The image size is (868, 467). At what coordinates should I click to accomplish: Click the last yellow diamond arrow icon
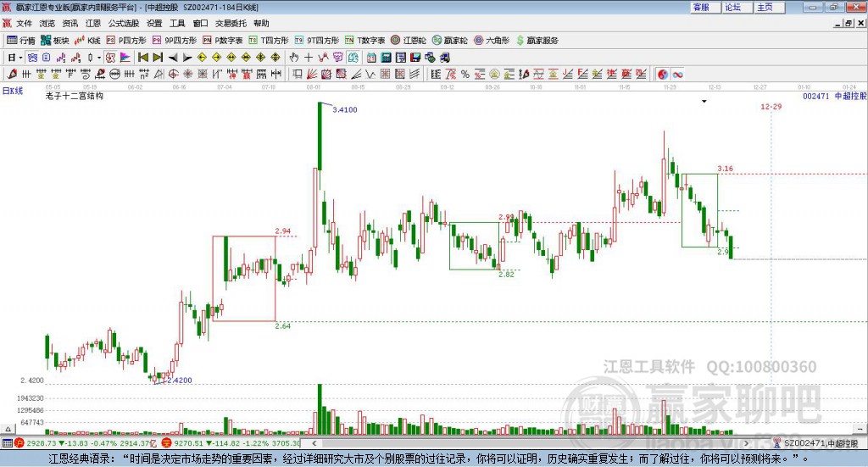point(275,58)
